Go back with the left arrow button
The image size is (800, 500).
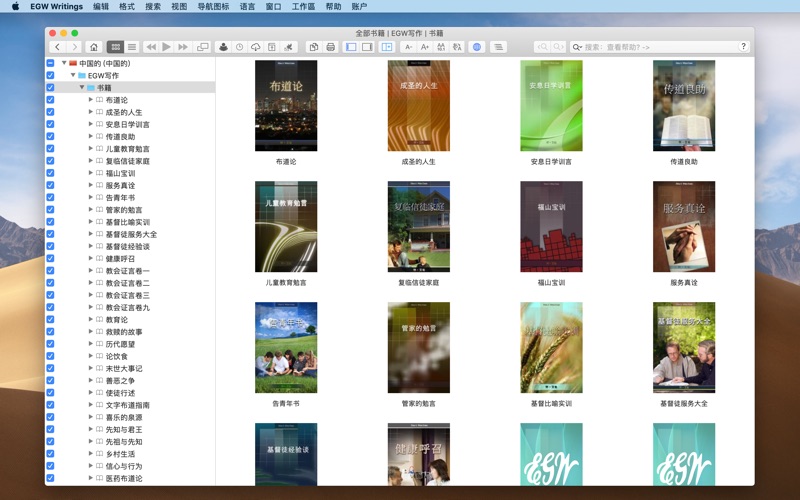click(x=58, y=47)
